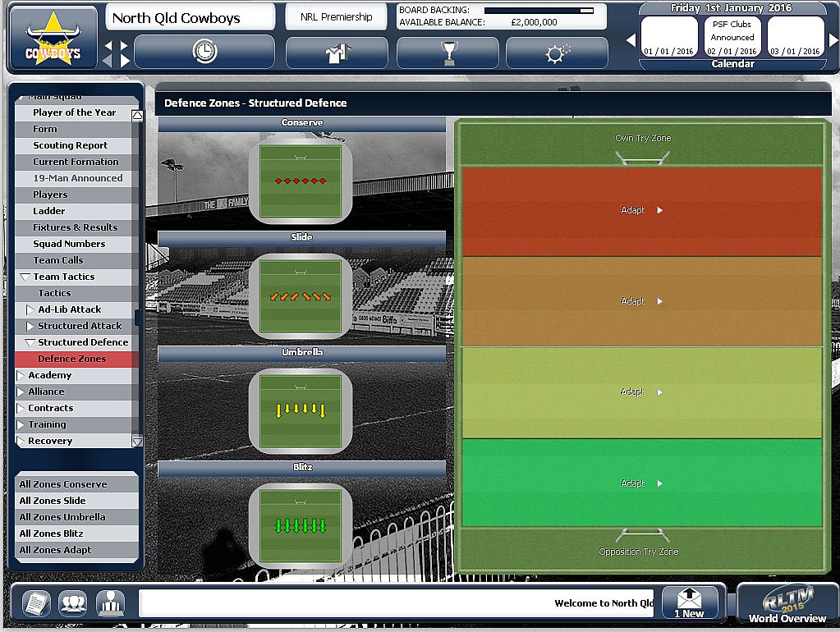Open the team shirts icon button
The height and width of the screenshot is (632, 840).
(337, 53)
